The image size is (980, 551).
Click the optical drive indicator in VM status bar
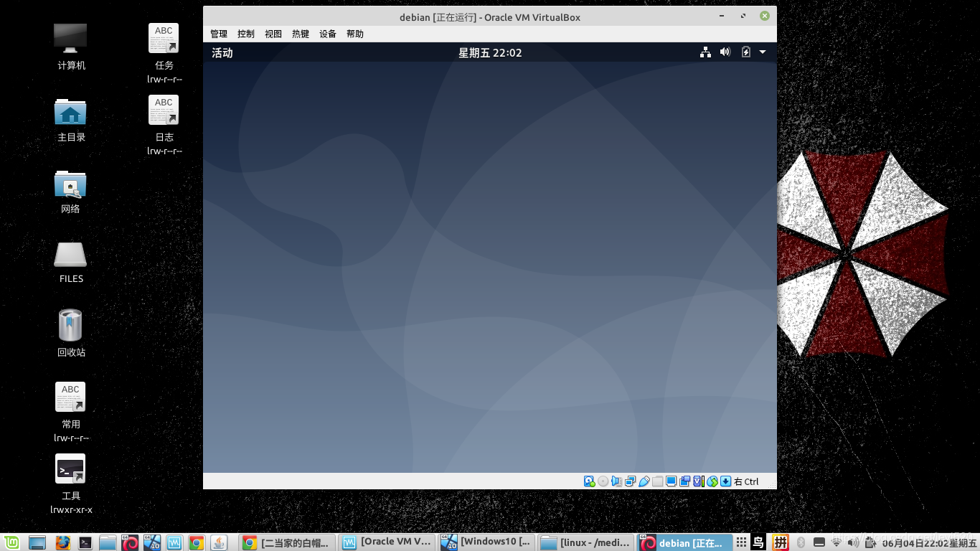tap(603, 481)
